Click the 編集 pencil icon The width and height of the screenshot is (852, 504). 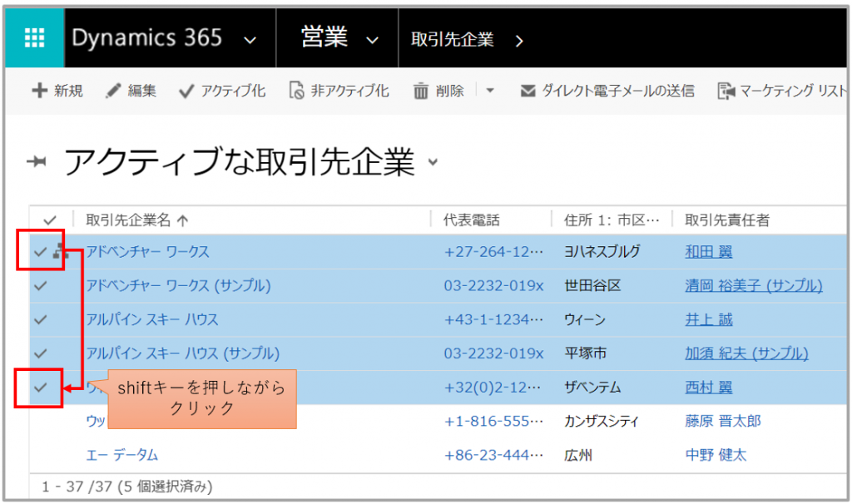point(114,91)
